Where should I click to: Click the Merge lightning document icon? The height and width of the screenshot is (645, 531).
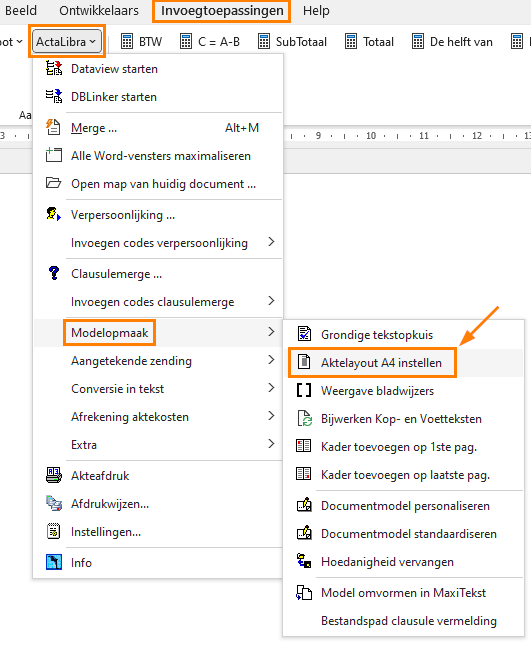click(53, 127)
